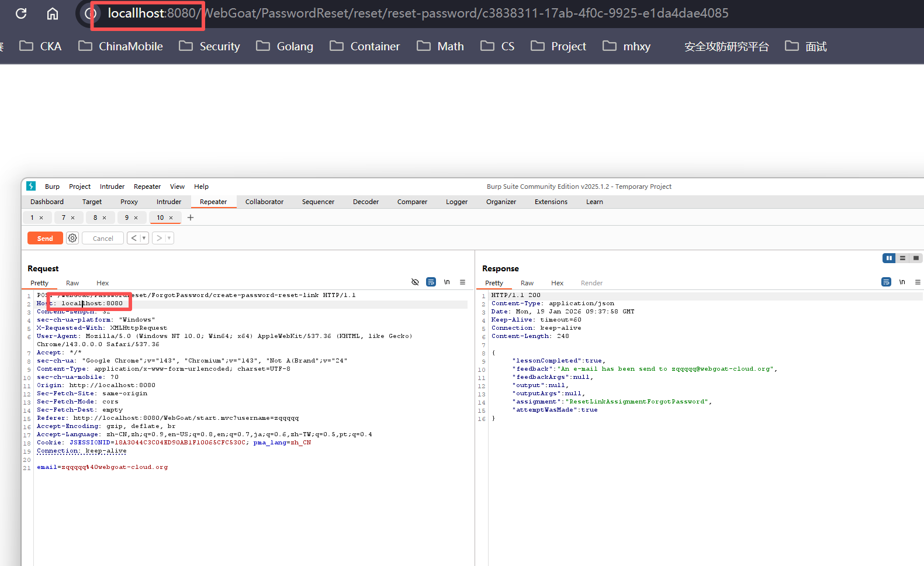The image size is (924, 566).
Task: Open Repeater send settings gear icon
Action: [72, 238]
